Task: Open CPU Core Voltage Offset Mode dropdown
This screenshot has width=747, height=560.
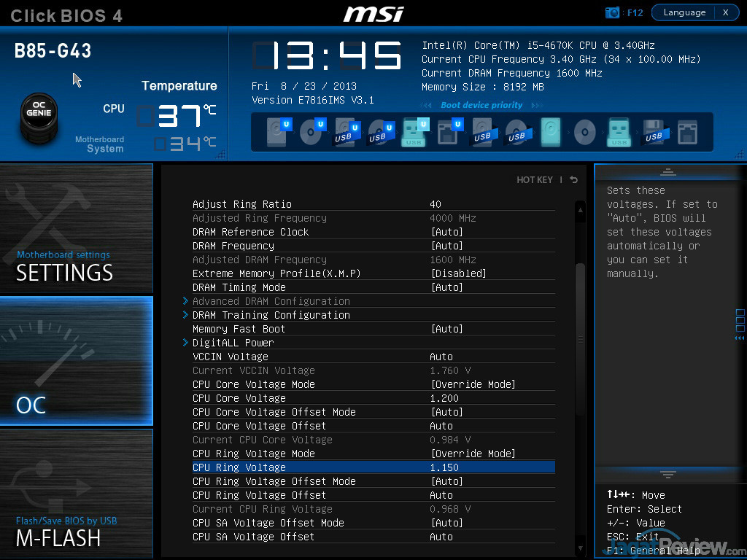Action: (x=447, y=412)
